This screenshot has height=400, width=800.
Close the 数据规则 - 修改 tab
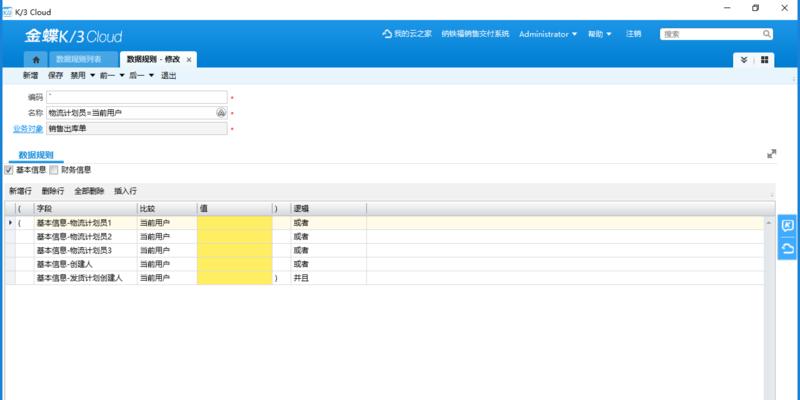point(189,60)
